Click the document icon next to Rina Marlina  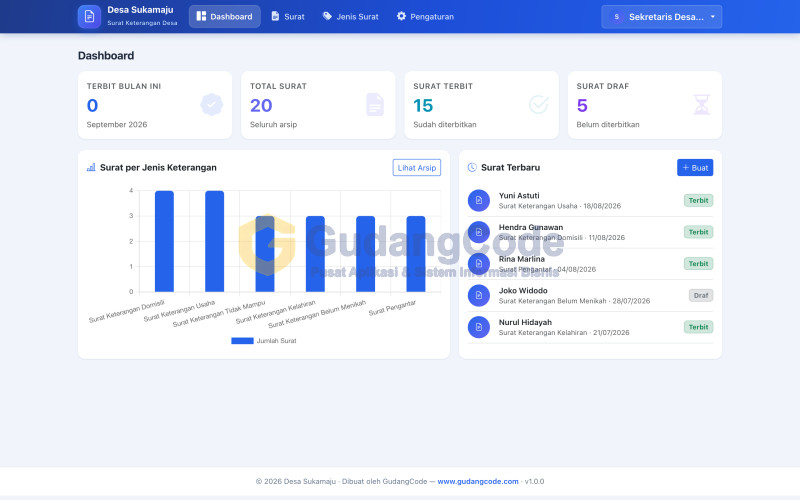pyautogui.click(x=479, y=264)
